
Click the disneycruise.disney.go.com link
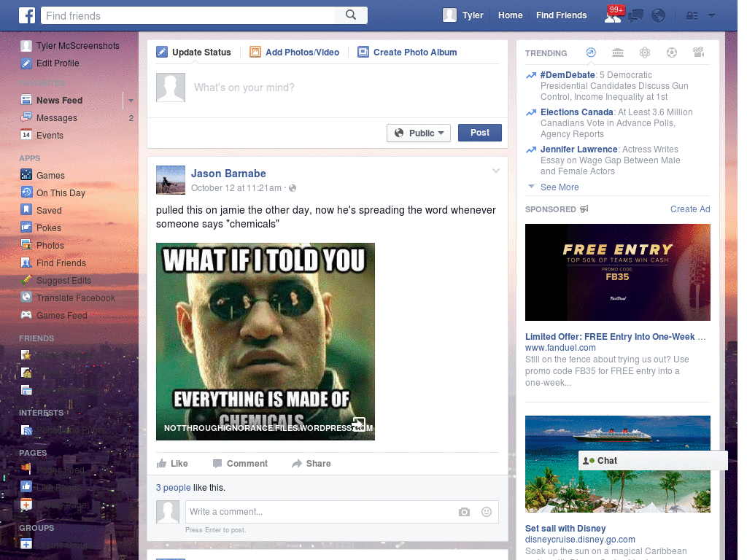coord(580,540)
